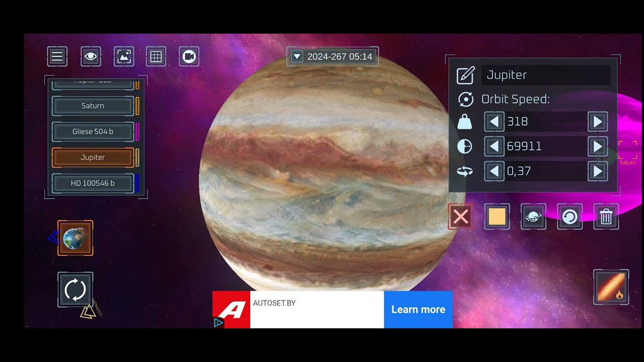Viewport: 644px width, 362px height.
Task: Select HD 100546 b in the list
Action: point(93,183)
